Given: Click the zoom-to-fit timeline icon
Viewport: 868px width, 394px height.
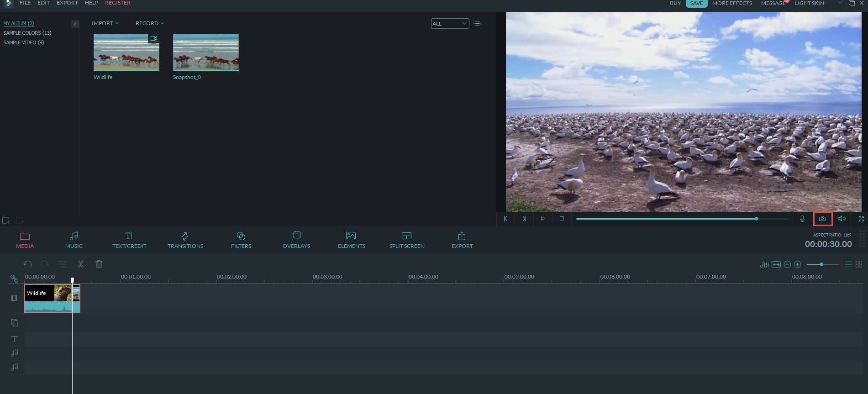Looking at the screenshot, I should pos(776,264).
